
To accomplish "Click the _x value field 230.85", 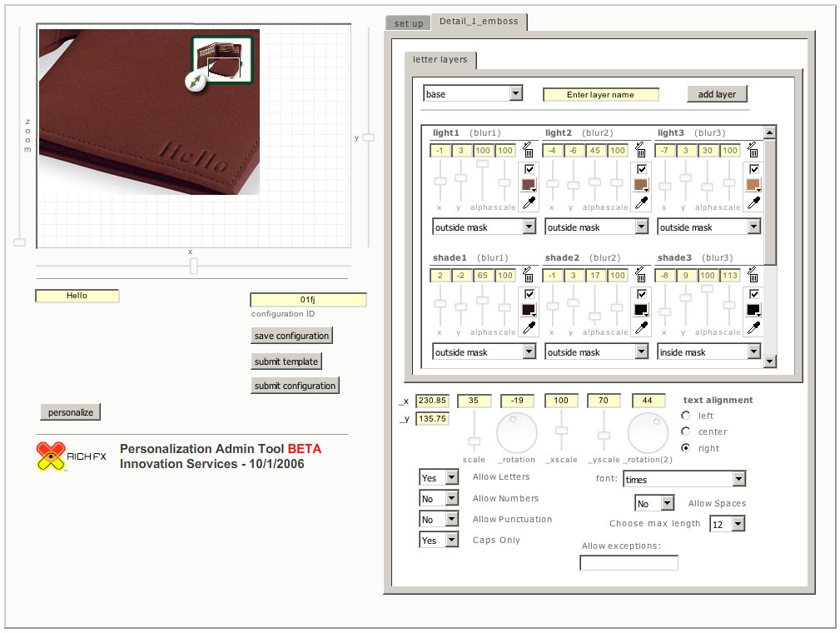I will 432,401.
